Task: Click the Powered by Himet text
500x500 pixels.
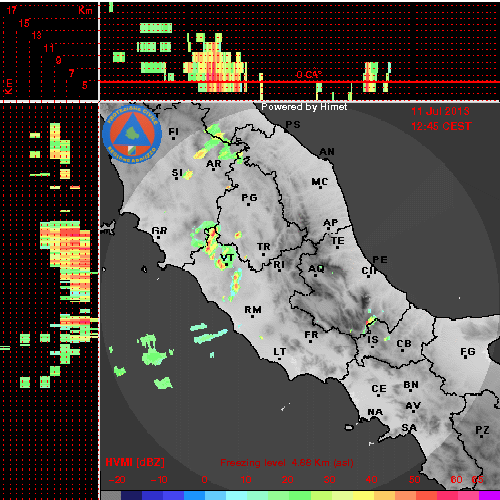Action: pos(304,107)
